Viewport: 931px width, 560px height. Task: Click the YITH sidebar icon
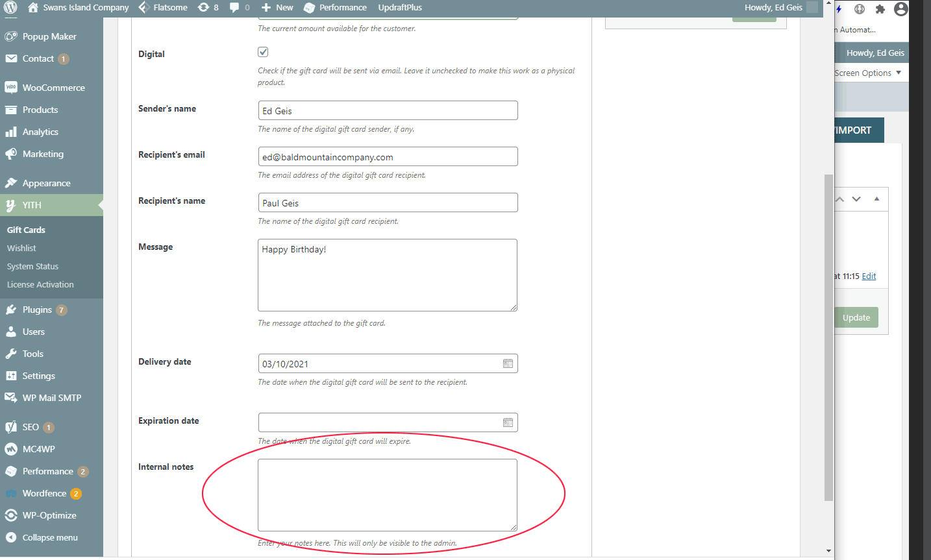11,205
